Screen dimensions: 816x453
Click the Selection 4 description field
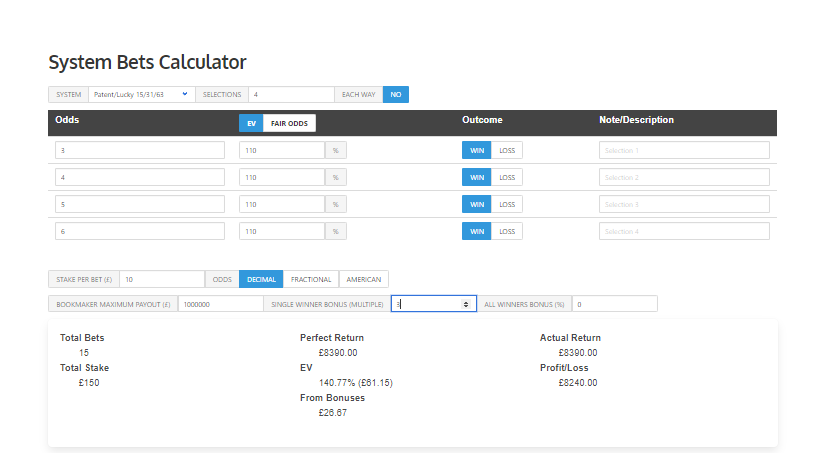[x=684, y=231]
